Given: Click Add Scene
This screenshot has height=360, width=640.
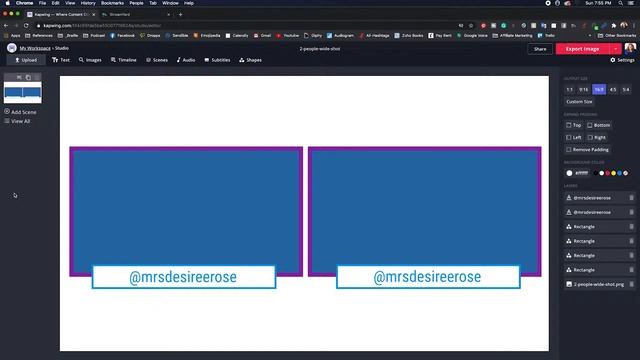Looking at the screenshot, I should click(20, 112).
